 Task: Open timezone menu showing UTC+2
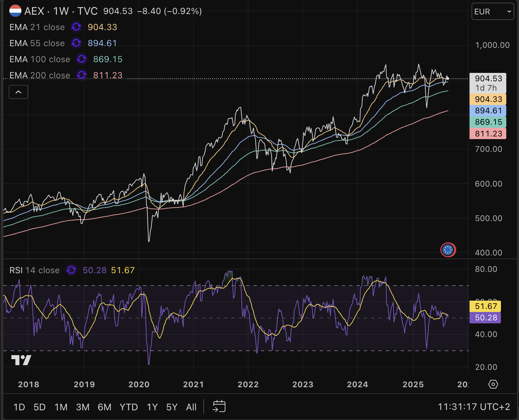[x=474, y=407]
